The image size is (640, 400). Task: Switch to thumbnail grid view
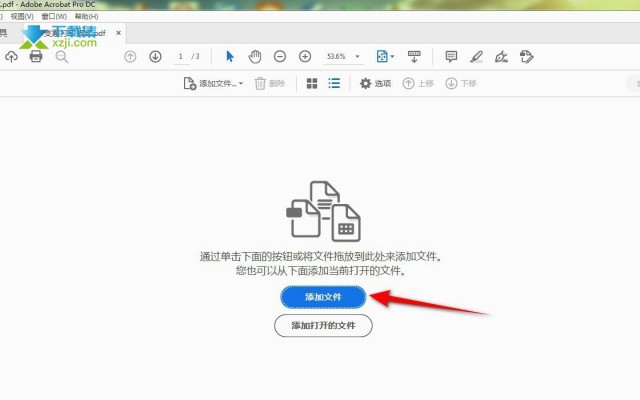pos(312,83)
